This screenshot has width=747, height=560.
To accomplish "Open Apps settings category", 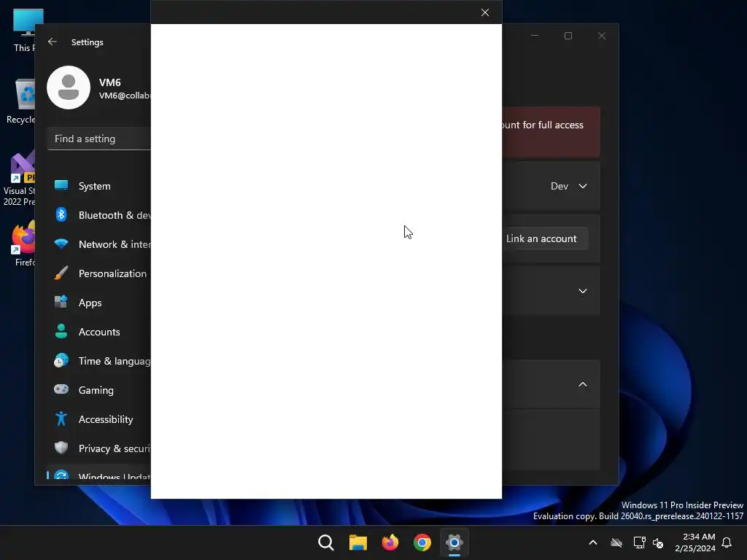I will tap(99, 303).
